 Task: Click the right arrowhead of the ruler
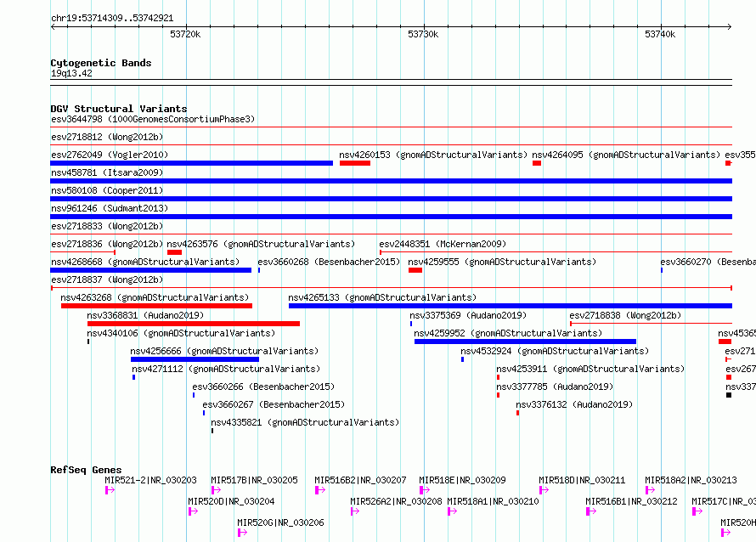(x=730, y=26)
